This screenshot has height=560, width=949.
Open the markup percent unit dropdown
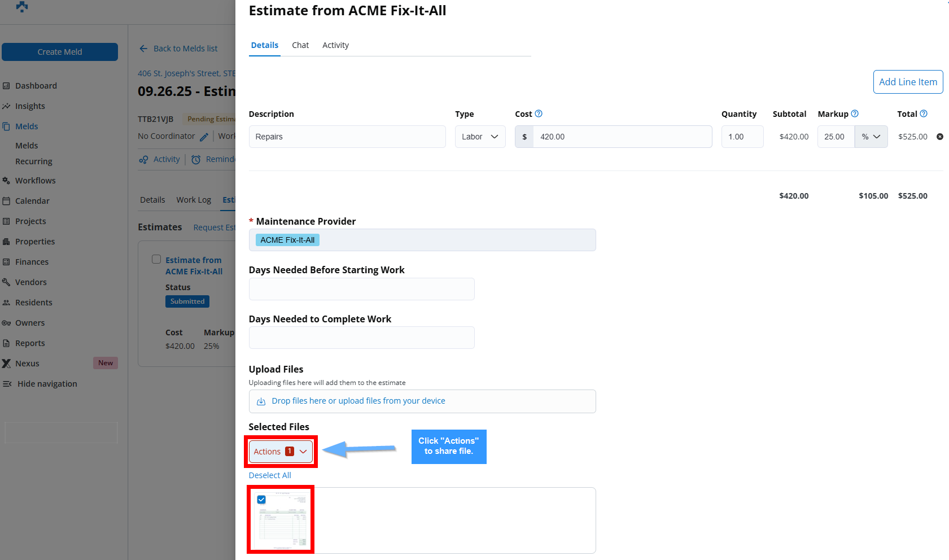[x=871, y=137]
